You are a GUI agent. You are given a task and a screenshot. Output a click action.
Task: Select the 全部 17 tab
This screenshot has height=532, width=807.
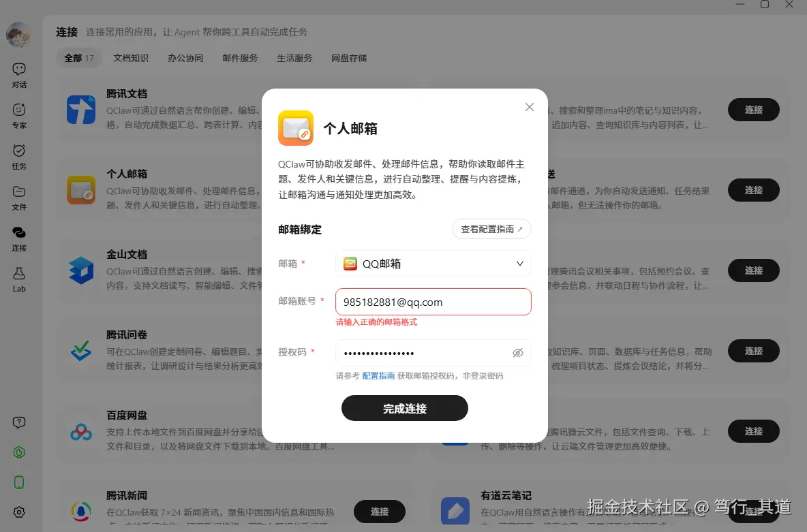(x=79, y=58)
